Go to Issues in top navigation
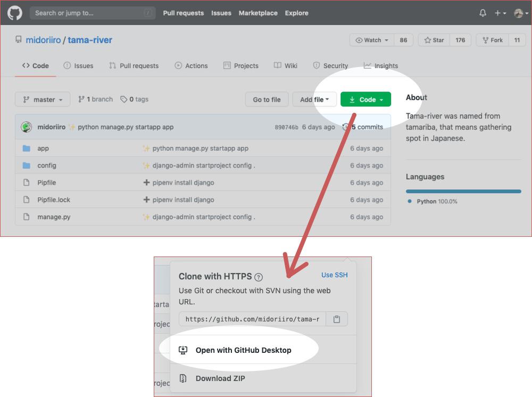This screenshot has height=397, width=532. [x=221, y=13]
